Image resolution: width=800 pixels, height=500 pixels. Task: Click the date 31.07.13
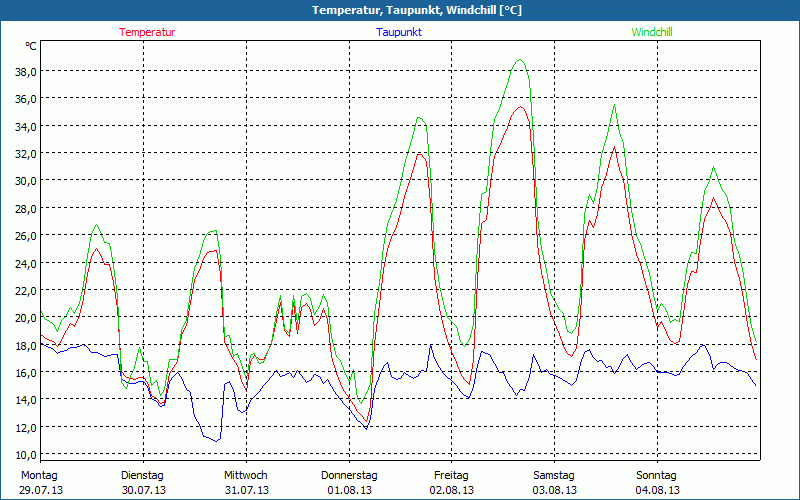(x=247, y=490)
